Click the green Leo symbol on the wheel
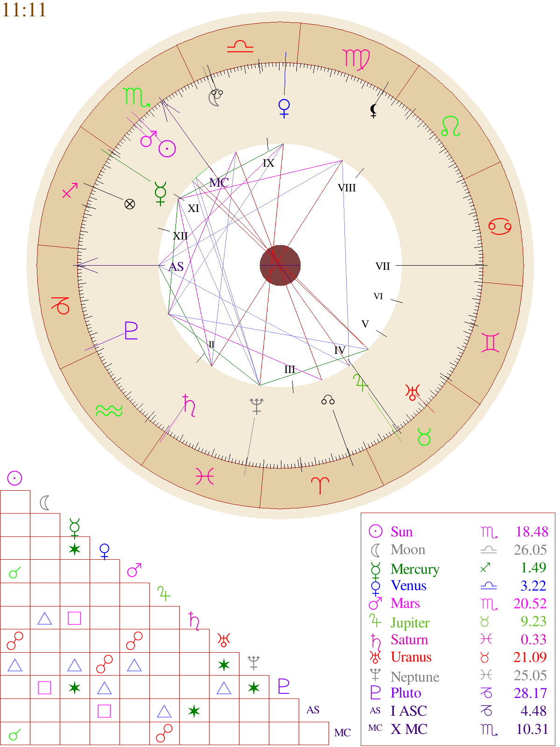Viewport: 560px width, 747px height. [x=451, y=126]
